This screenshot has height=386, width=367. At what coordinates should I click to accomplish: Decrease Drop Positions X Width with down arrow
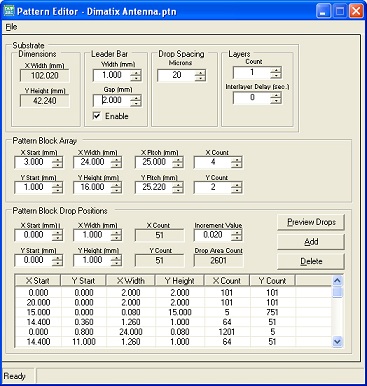[116, 238]
